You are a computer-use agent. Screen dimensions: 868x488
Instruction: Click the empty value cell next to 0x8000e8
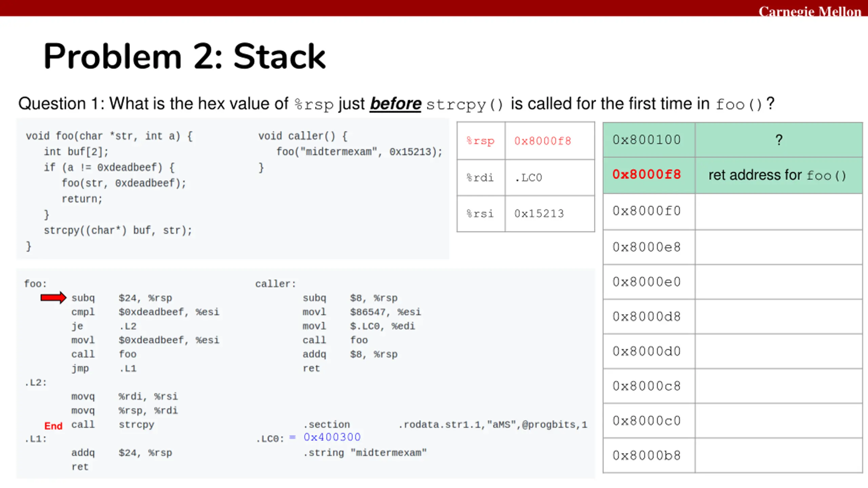coord(779,247)
